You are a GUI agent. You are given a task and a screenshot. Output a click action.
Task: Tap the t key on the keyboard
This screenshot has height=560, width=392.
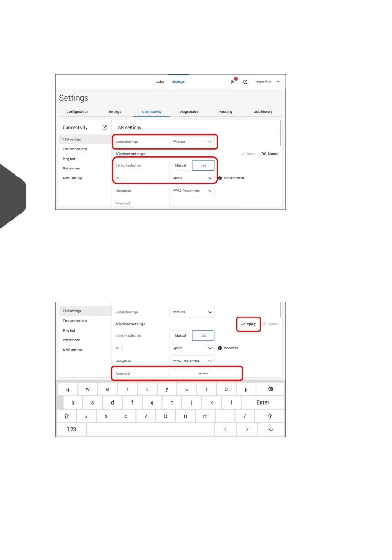tap(147, 389)
